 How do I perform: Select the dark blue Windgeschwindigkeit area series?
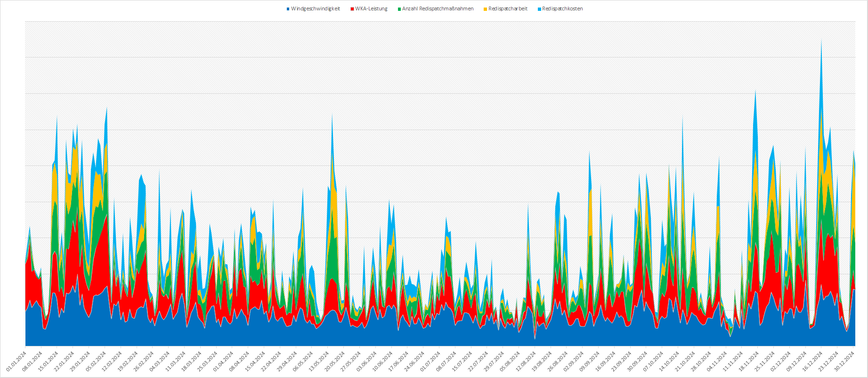pos(141,330)
